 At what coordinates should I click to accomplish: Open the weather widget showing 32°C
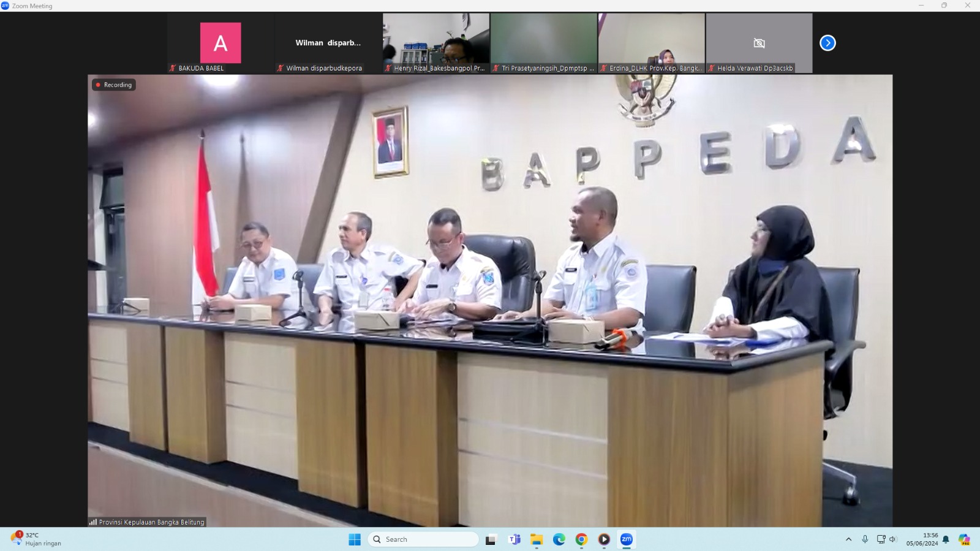pyautogui.click(x=37, y=539)
